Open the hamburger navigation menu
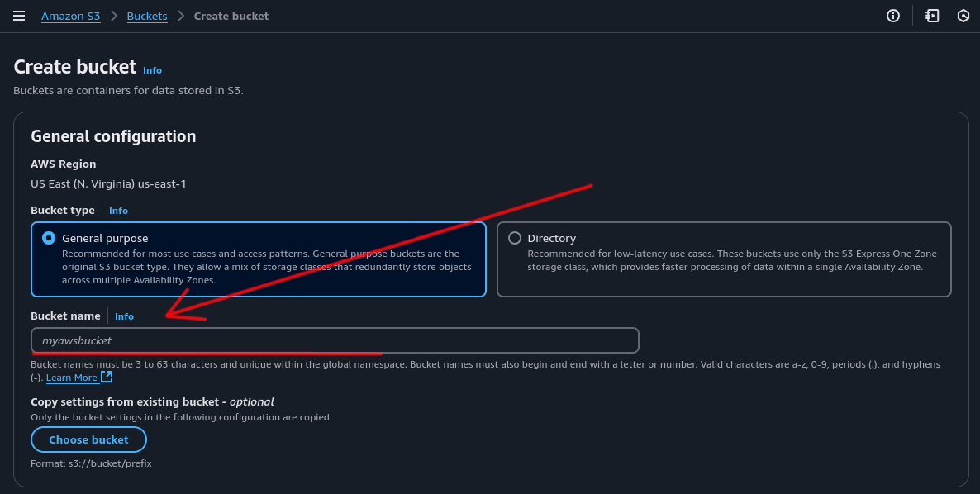 19,16
